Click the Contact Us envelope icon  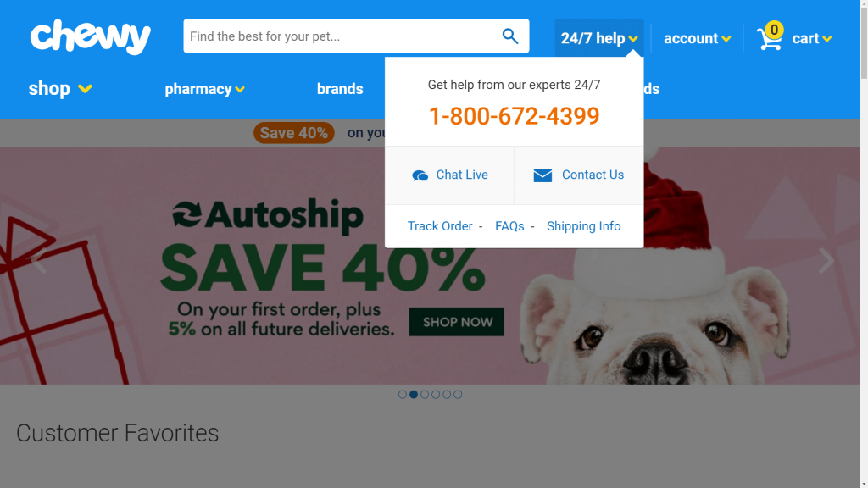click(x=542, y=175)
